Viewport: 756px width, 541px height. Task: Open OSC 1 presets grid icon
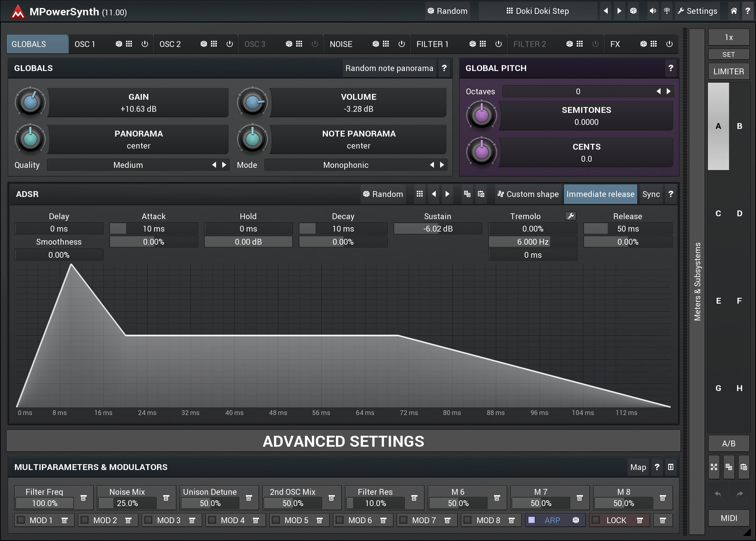[x=129, y=44]
